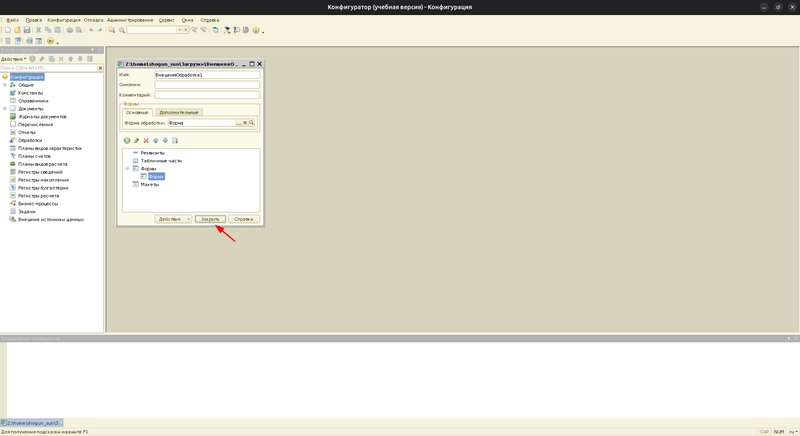Open the Действия dropdown button in processing window
The width and height of the screenshot is (800, 436).
coord(173,219)
